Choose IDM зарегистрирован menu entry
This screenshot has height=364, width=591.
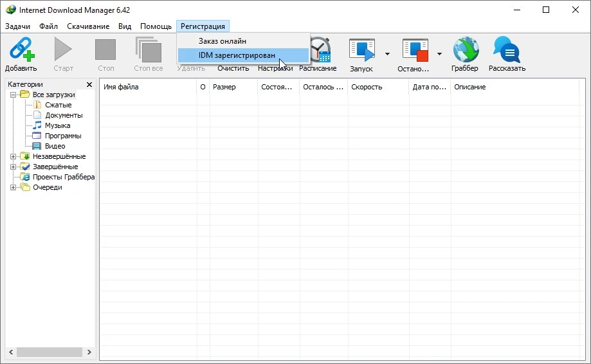click(x=244, y=55)
